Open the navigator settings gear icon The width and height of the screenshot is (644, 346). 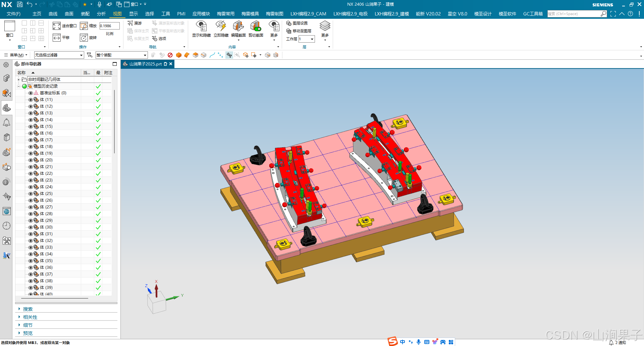[6, 65]
